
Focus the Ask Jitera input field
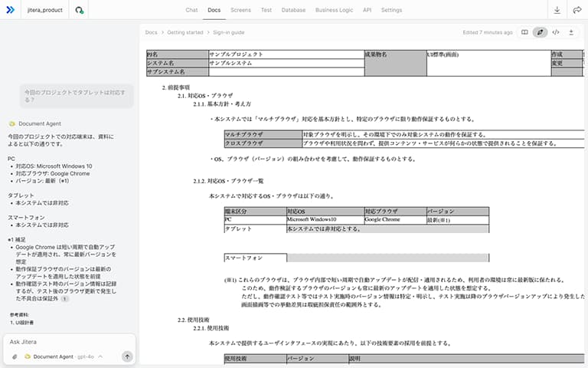(70, 342)
